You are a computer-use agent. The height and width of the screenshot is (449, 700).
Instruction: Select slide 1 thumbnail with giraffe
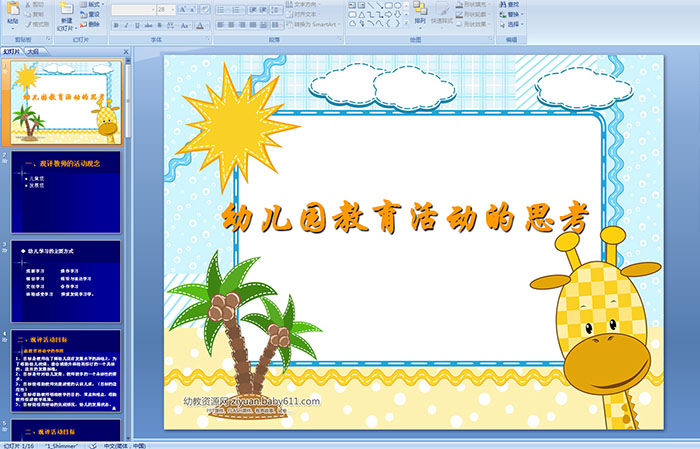tap(66, 103)
